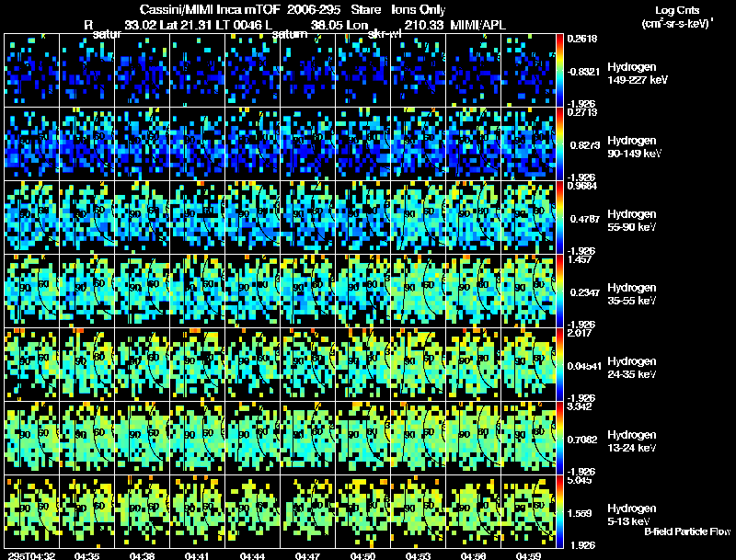Select the 35-55 keV image panel at 04:38

(x=143, y=291)
